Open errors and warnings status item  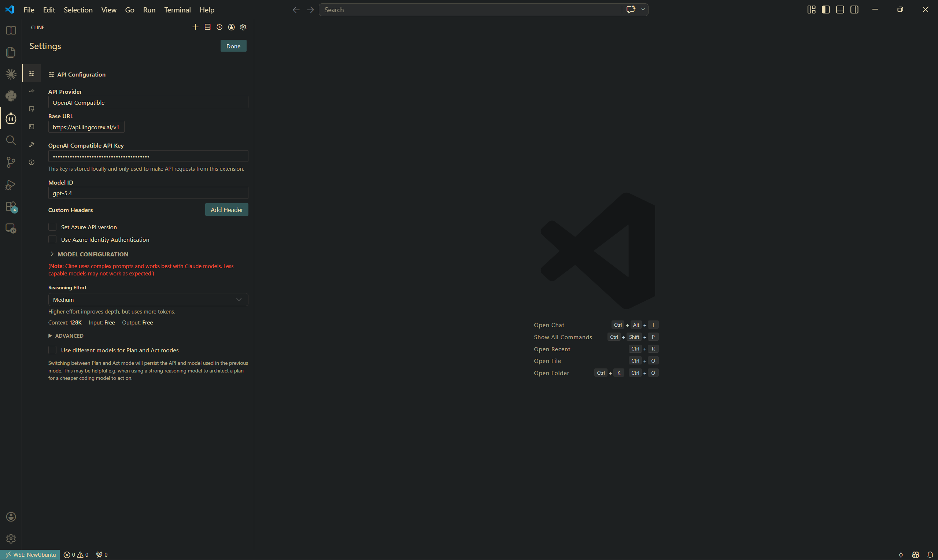point(76,555)
